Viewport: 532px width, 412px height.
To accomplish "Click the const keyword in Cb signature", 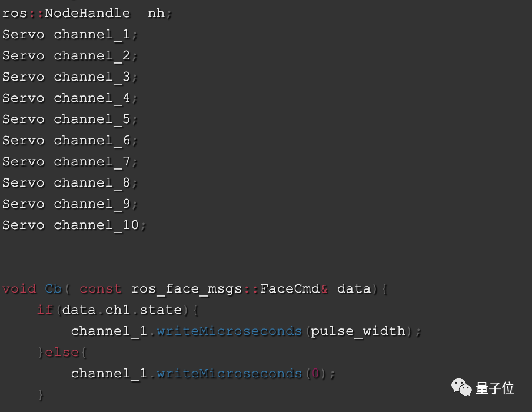I will click(100, 288).
